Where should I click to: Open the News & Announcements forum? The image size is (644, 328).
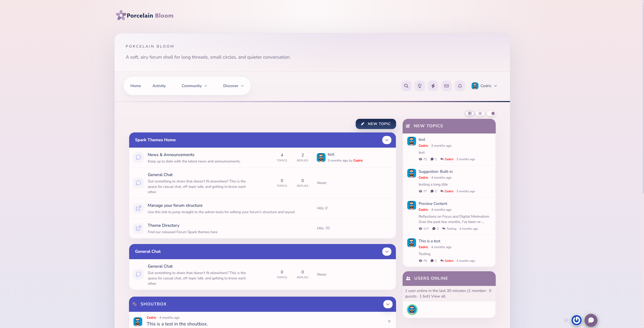[171, 155]
